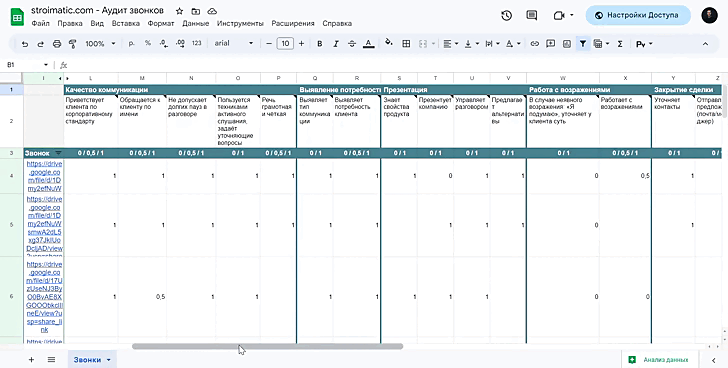Open the Drive link in row 6
Image resolution: width=728 pixels, height=368 pixels.
(x=44, y=297)
